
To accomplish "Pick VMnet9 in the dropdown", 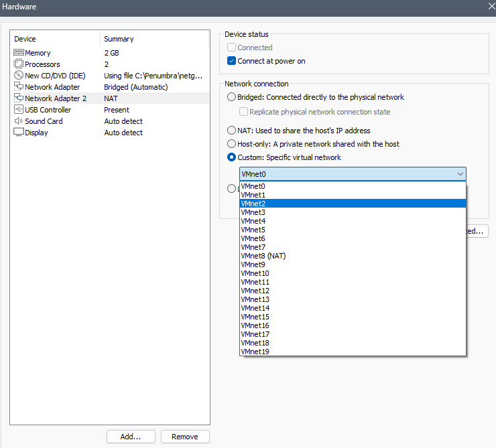I will pyautogui.click(x=353, y=265).
